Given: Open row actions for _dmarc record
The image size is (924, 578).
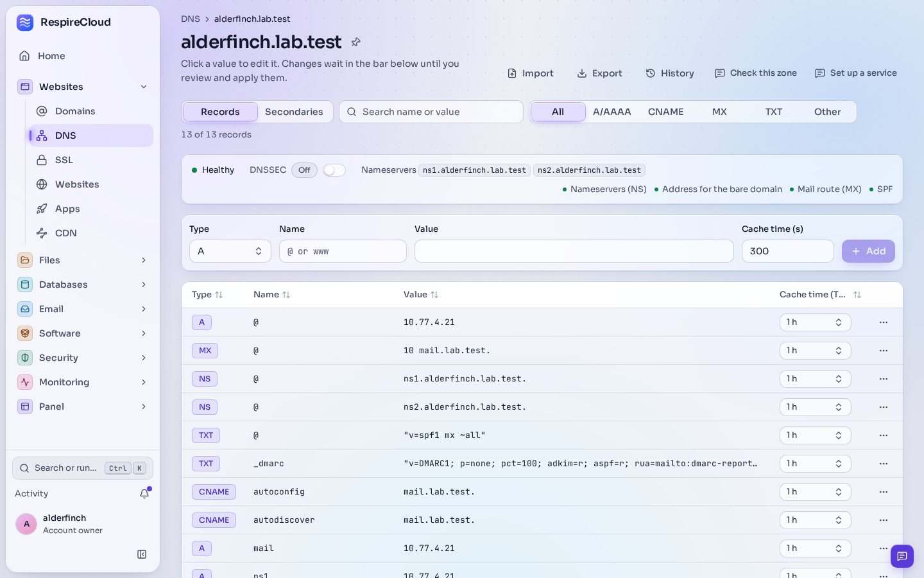Looking at the screenshot, I should [x=884, y=464].
